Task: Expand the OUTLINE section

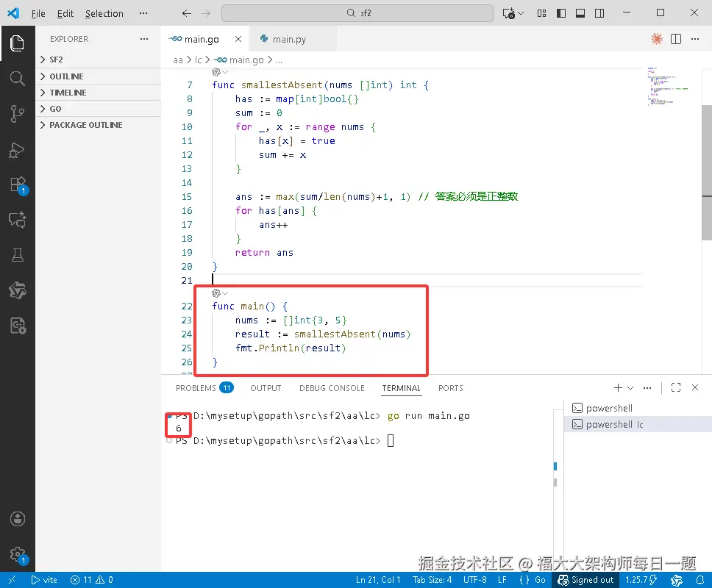Action: (x=98, y=76)
